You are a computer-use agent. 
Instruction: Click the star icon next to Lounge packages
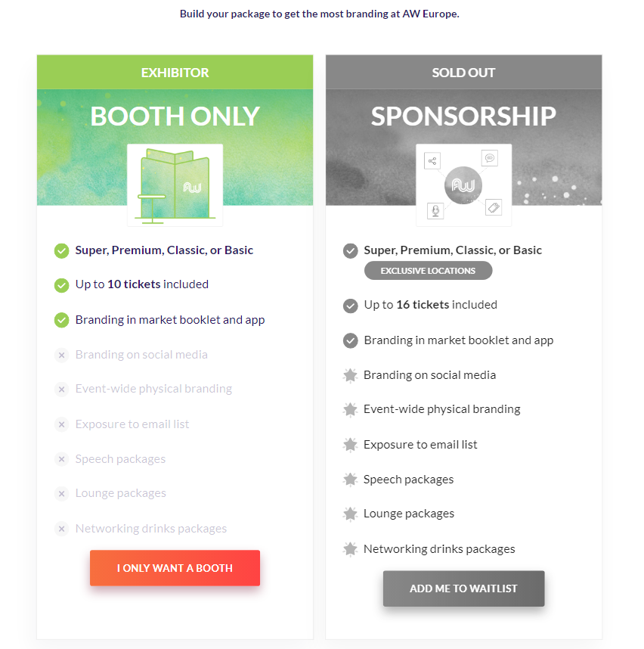(350, 514)
